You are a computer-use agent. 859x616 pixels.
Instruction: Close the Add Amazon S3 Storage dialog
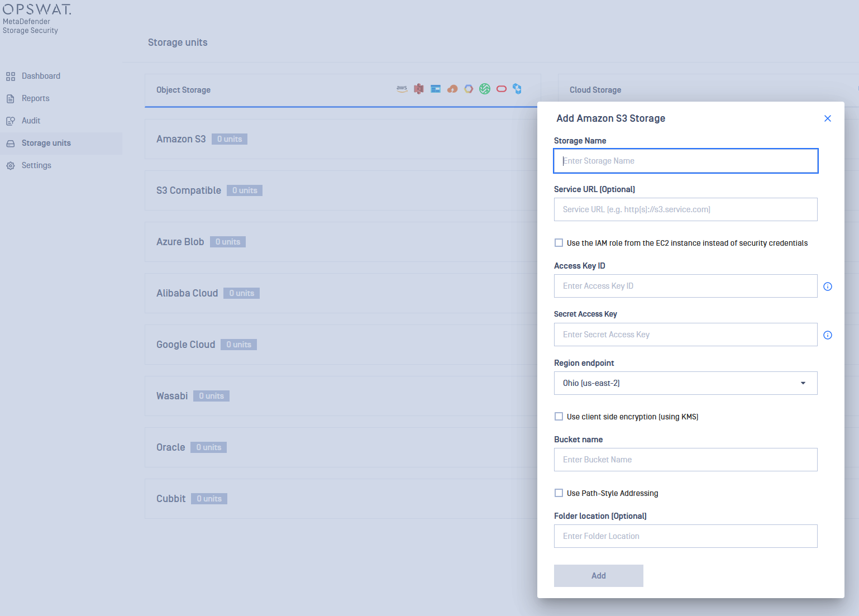pyautogui.click(x=828, y=118)
